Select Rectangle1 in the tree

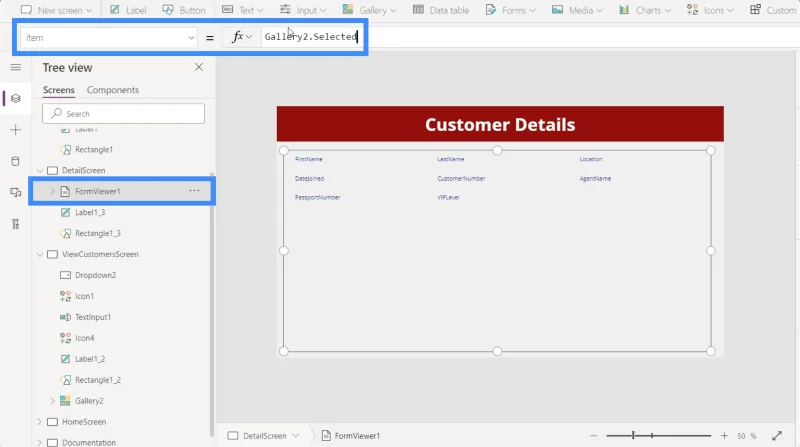(x=94, y=150)
